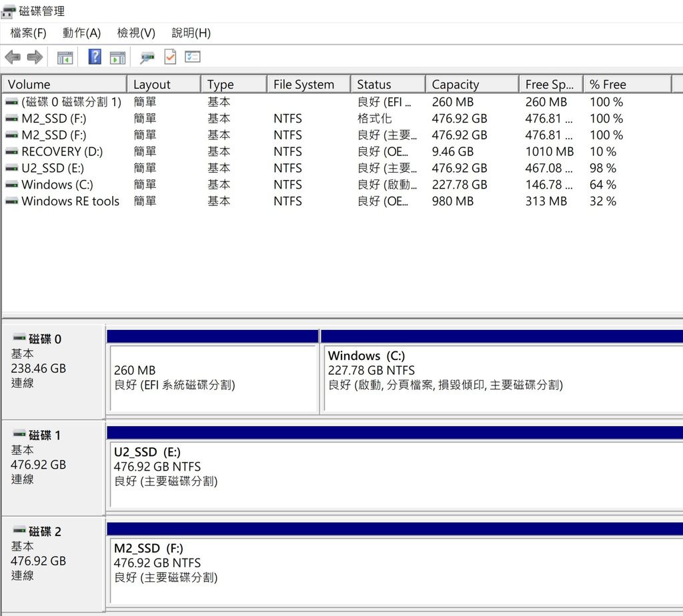This screenshot has width=683, height=616.
Task: Sort by the Status column header
Action: [x=388, y=84]
